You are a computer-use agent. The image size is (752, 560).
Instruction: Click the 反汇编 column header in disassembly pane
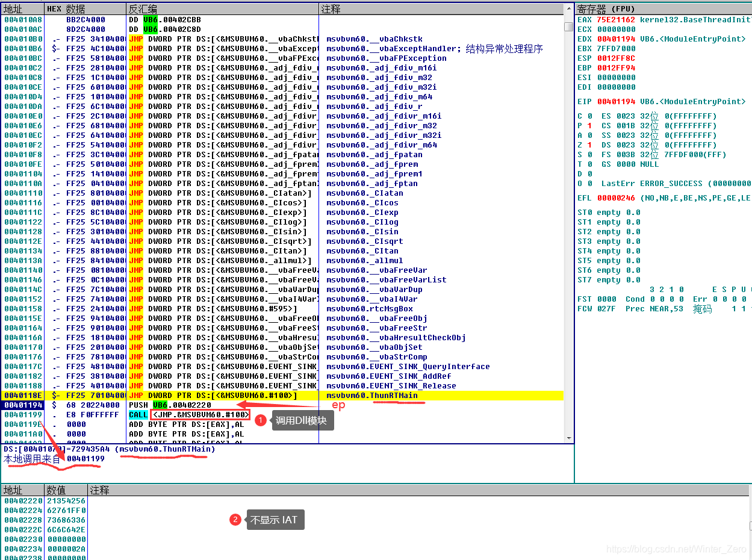click(x=223, y=9)
